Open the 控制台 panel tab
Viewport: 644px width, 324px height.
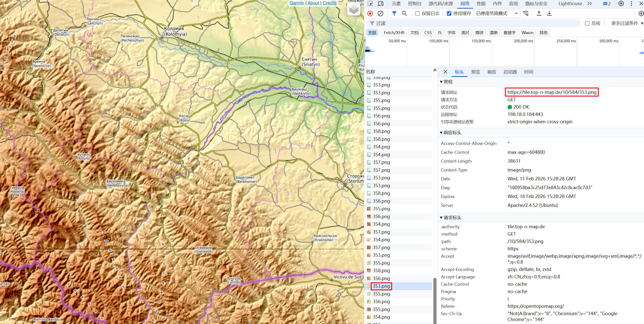414,3
